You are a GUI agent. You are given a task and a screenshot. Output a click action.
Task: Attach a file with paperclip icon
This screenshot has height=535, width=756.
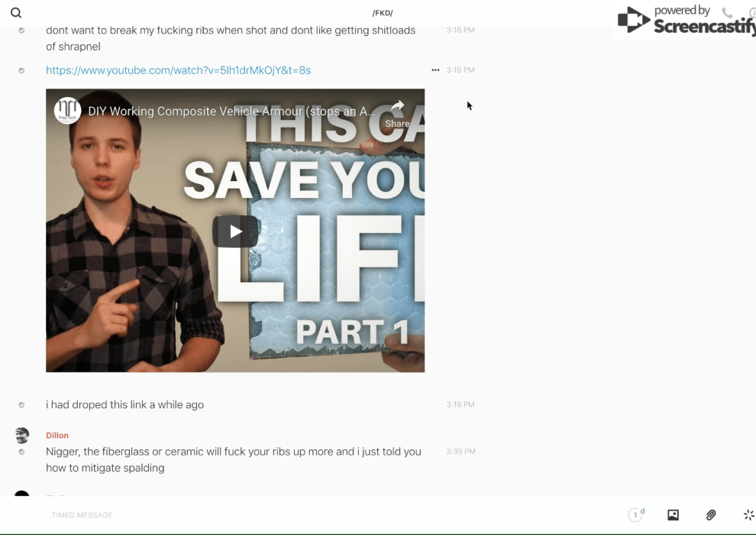711,515
